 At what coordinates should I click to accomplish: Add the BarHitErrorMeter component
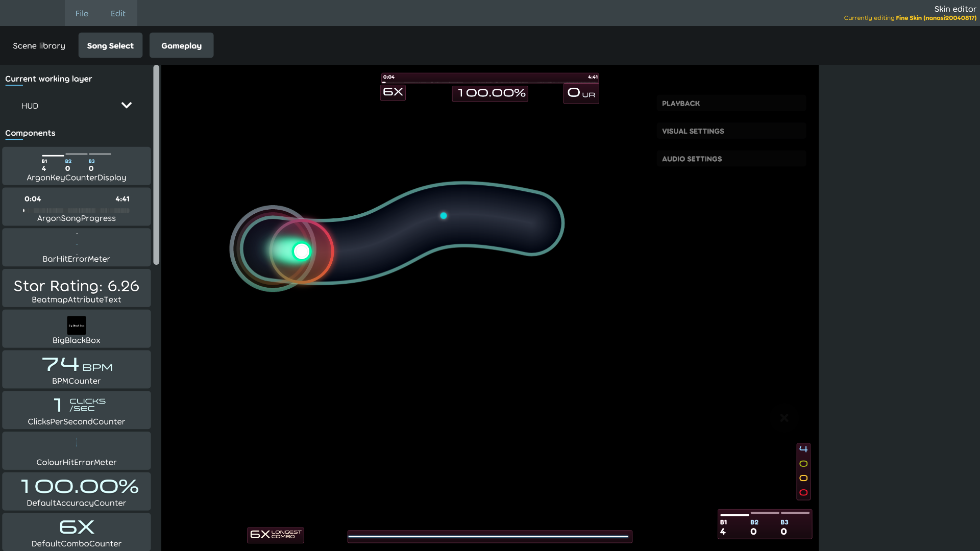77,247
